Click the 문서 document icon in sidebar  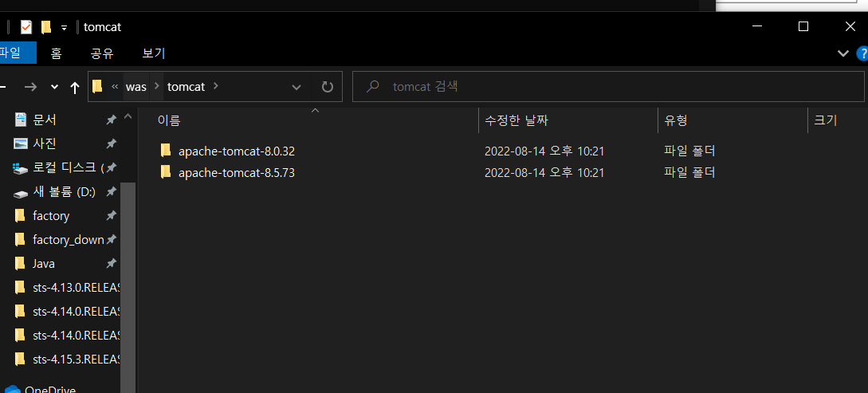tap(21, 119)
